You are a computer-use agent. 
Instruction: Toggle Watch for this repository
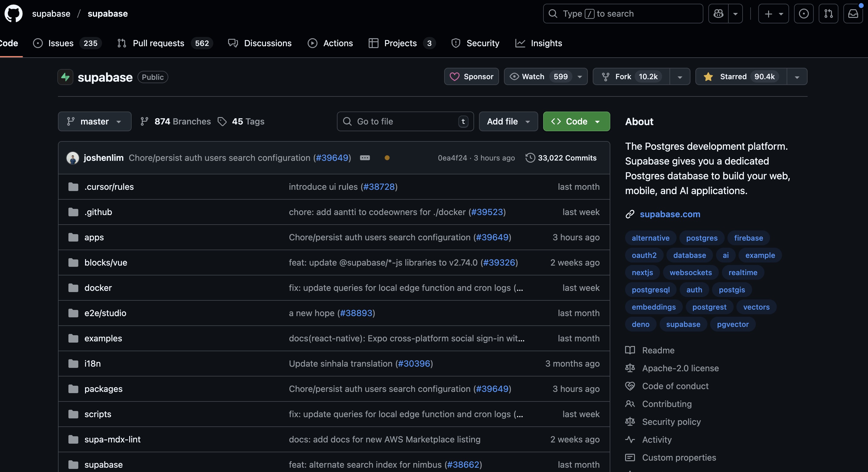[x=538, y=76]
